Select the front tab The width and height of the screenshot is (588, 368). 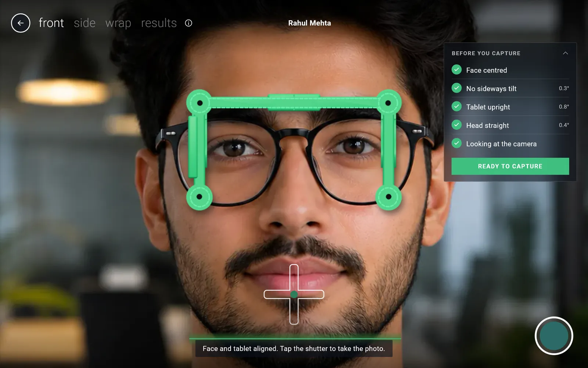point(51,23)
